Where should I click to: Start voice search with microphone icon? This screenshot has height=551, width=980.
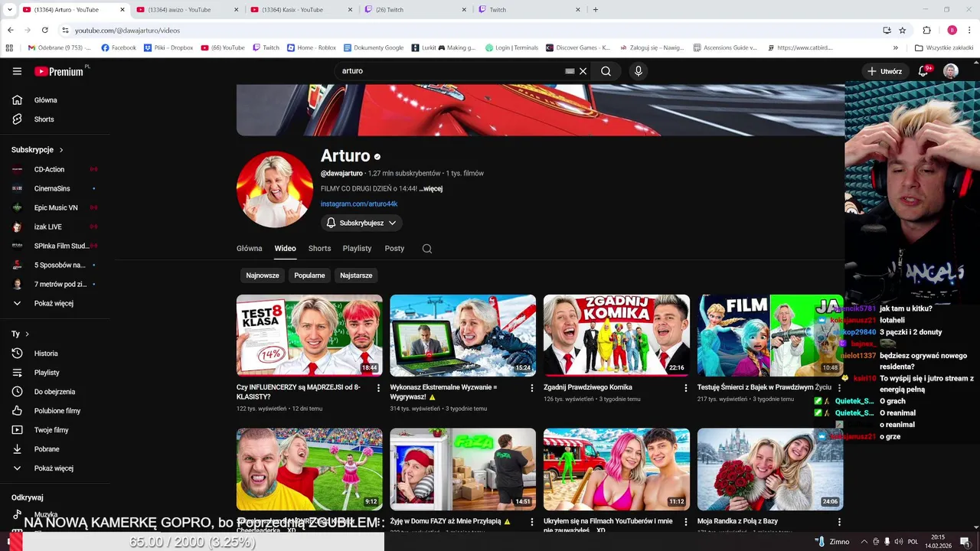[639, 71]
